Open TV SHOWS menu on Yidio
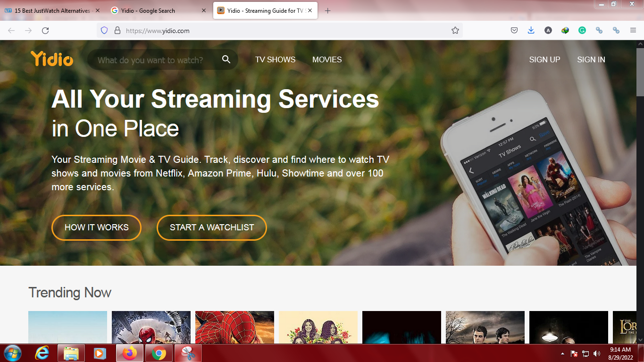Viewport: 644px width, 362px height. [276, 59]
